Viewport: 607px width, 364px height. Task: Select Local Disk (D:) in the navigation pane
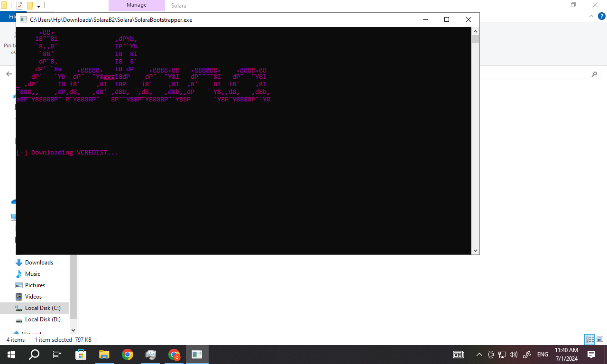[x=43, y=319]
